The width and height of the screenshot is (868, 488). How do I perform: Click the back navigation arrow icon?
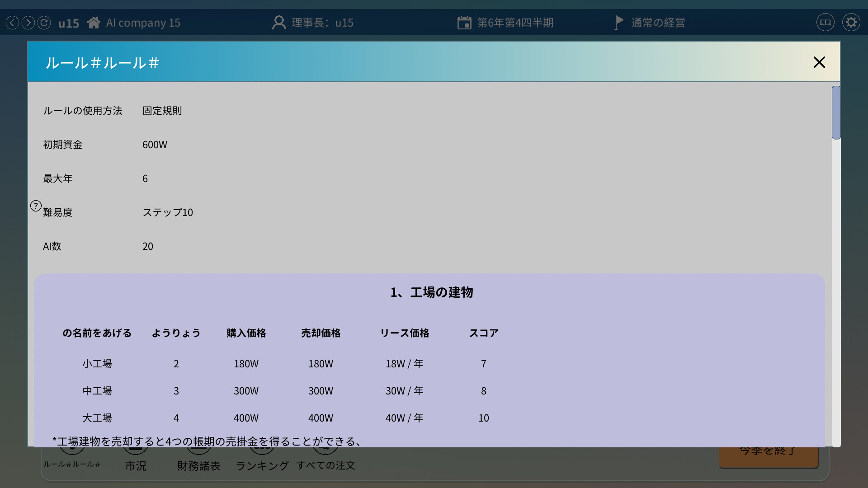(13, 23)
